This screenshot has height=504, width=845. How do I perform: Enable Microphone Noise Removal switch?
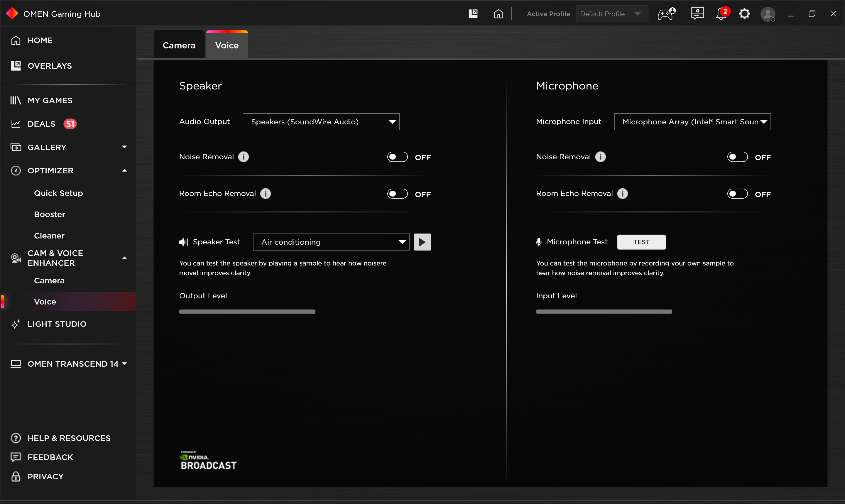pos(737,157)
